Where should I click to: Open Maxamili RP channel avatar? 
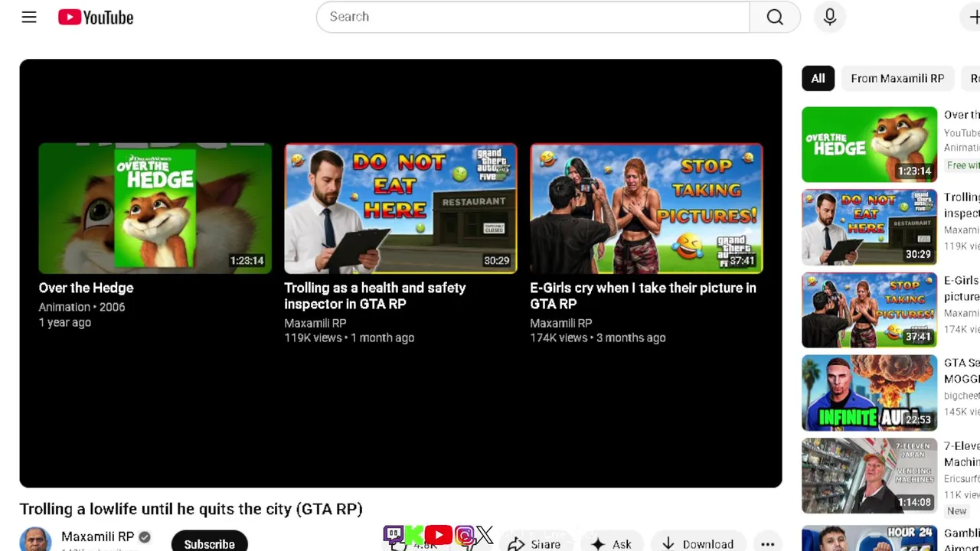pos(35,540)
